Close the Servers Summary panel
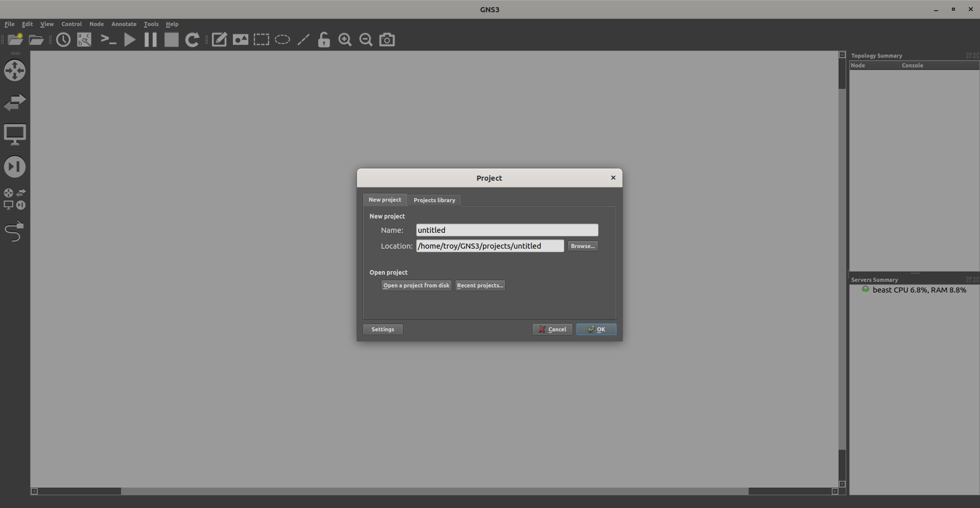The width and height of the screenshot is (980, 508). coord(976,279)
